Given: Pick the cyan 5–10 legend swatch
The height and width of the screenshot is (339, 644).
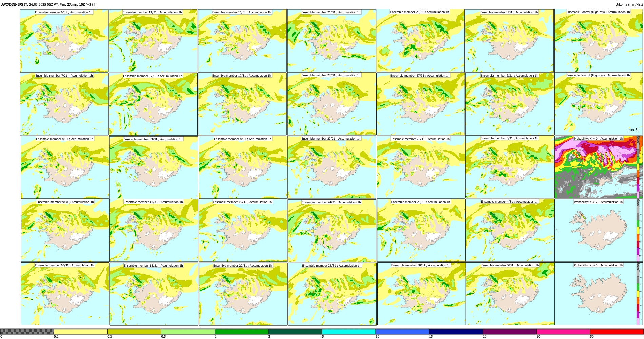Looking at the screenshot, I should pyautogui.click(x=349, y=332).
